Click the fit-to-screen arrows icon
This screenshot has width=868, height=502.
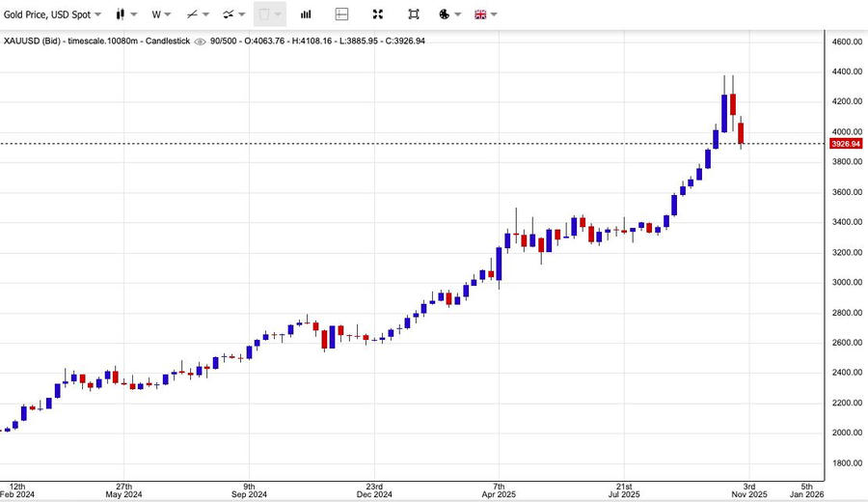pyautogui.click(x=377, y=14)
